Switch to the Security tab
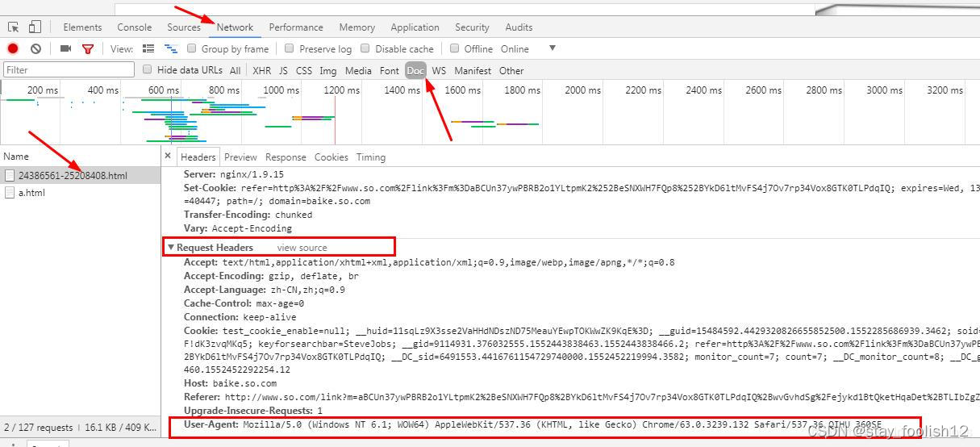The height and width of the screenshot is (447, 980). [x=472, y=27]
